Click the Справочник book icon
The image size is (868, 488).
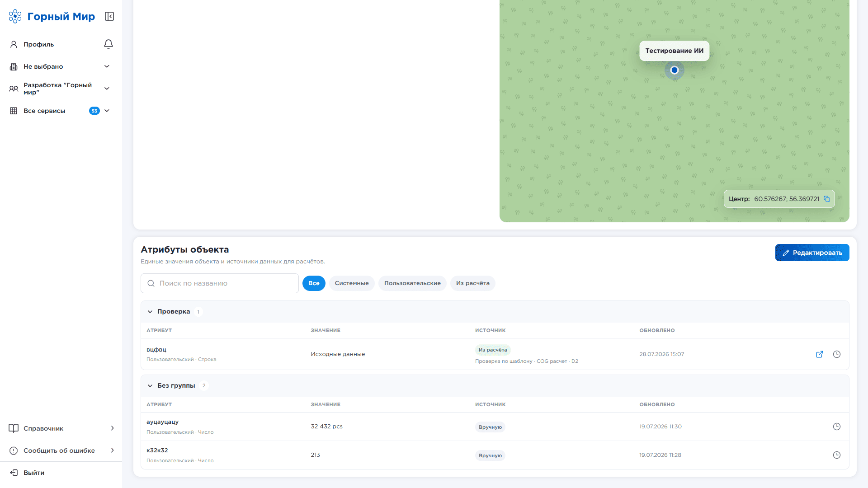[14, 428]
